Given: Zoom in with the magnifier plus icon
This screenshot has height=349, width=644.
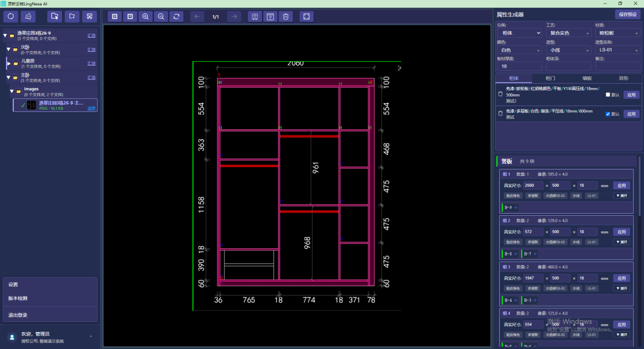Looking at the screenshot, I should tap(145, 17).
